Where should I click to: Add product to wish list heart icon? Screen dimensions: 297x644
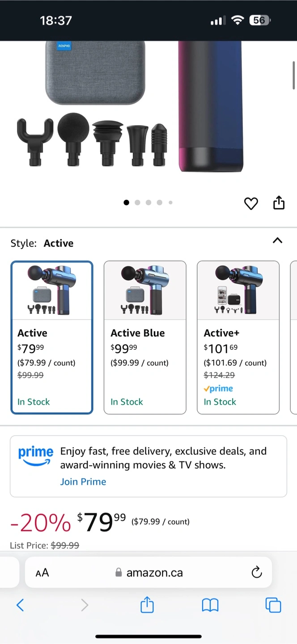[x=251, y=203]
